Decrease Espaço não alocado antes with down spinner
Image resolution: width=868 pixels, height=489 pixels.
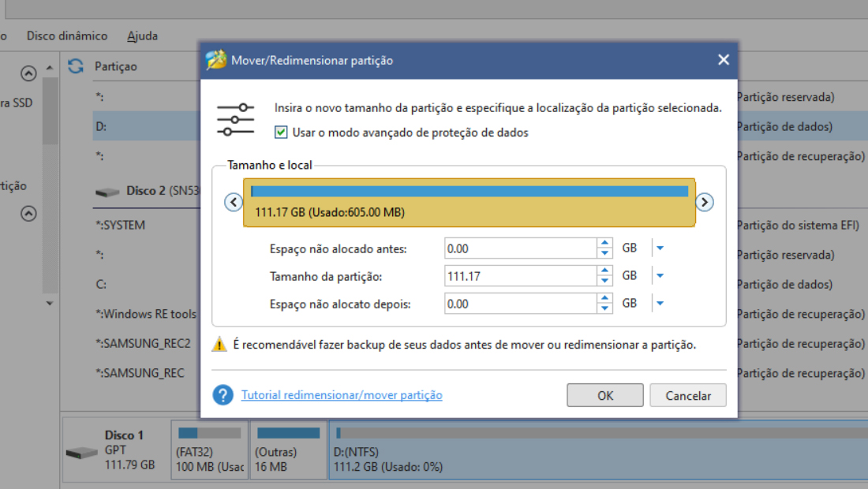pos(604,253)
